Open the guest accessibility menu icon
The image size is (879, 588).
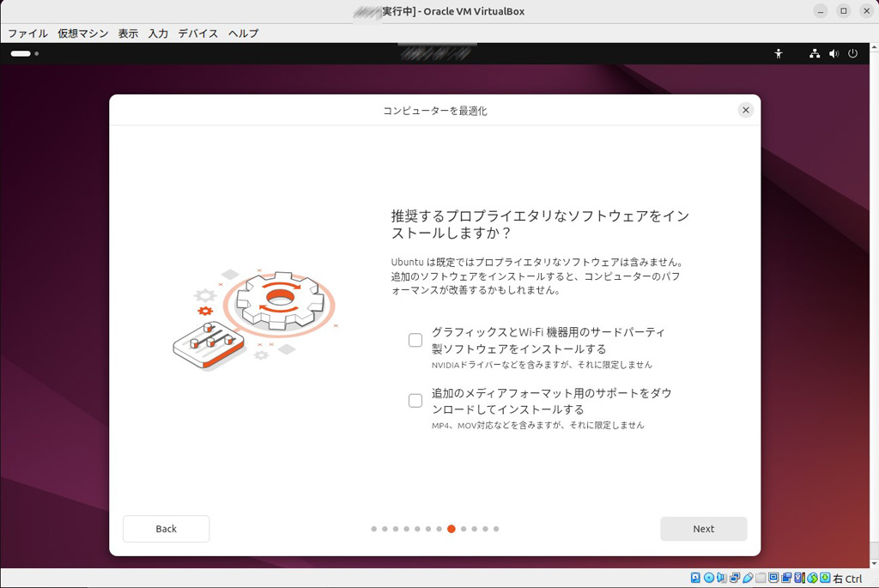(779, 54)
